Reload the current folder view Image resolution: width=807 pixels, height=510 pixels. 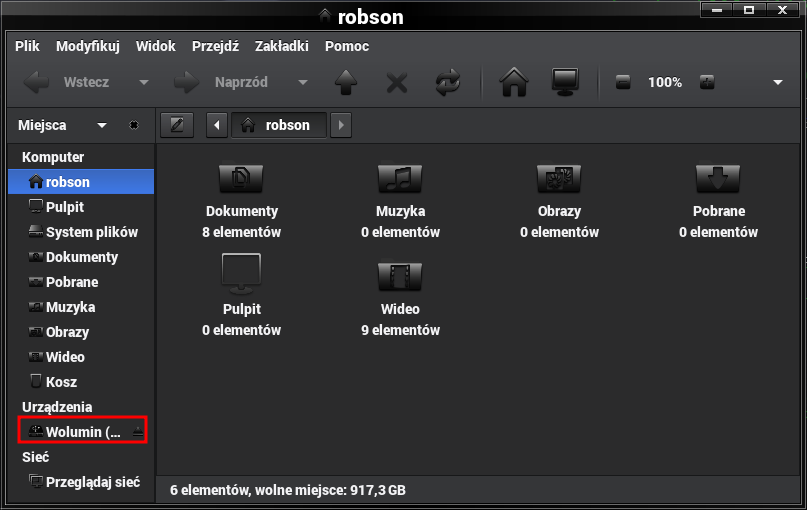tap(448, 82)
